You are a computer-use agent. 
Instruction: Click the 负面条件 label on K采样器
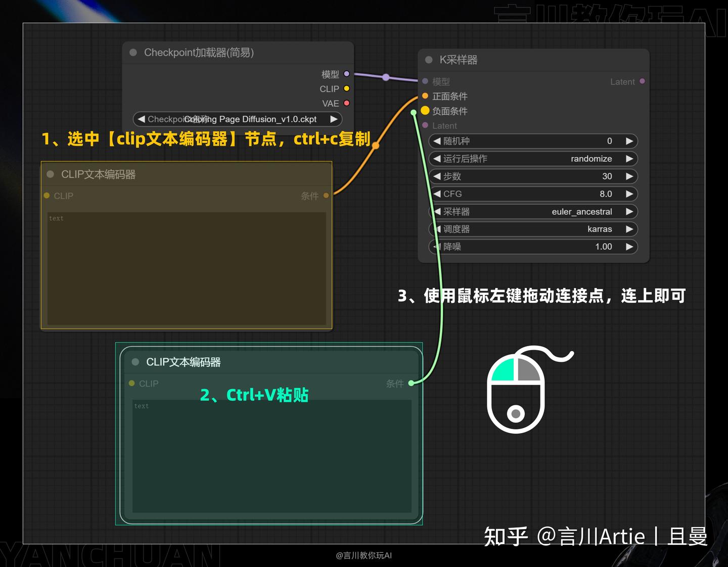click(x=450, y=111)
